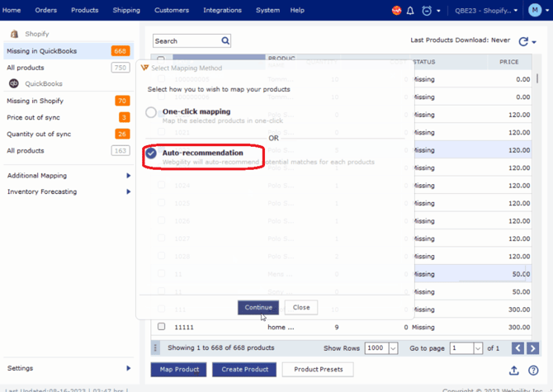This screenshot has height=392, width=553.
Task: Click the Create Product button
Action: (244, 369)
